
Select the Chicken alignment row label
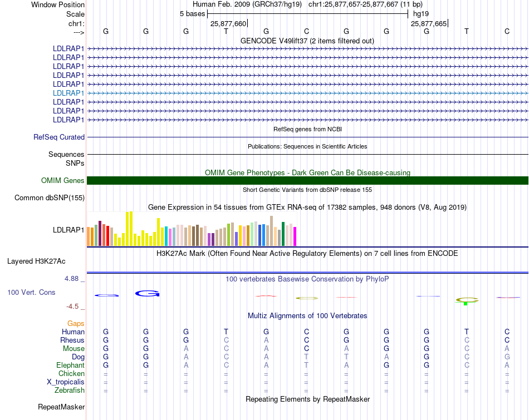tap(71, 373)
